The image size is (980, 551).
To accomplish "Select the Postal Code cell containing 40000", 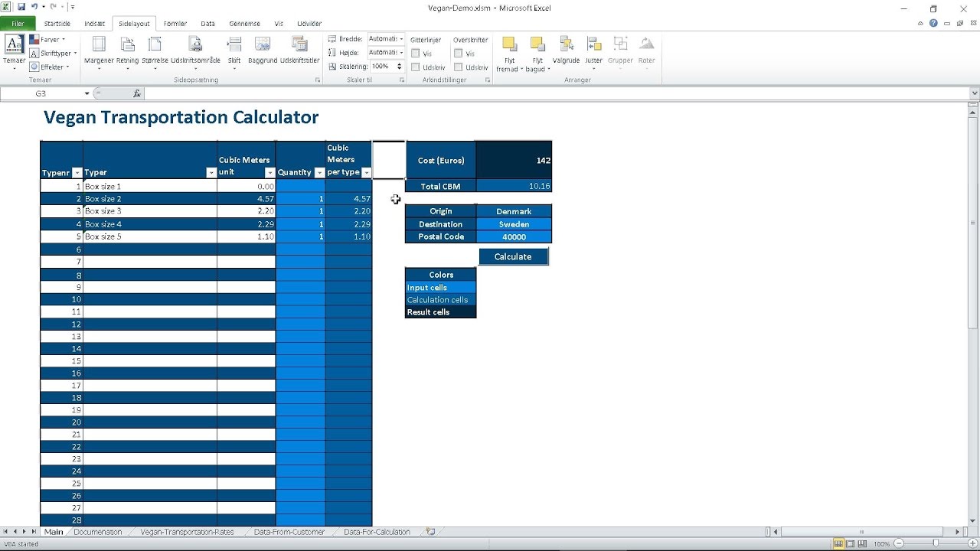I will [x=514, y=236].
